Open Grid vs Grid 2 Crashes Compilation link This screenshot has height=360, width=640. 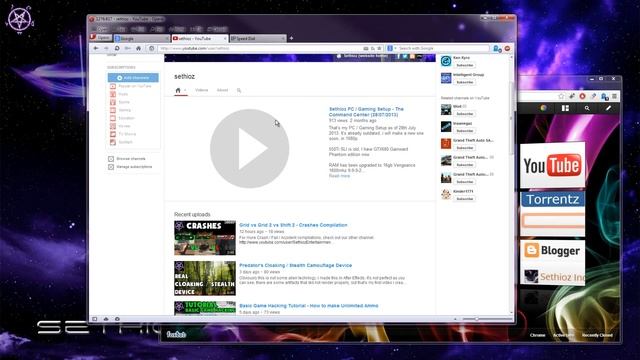click(293, 225)
